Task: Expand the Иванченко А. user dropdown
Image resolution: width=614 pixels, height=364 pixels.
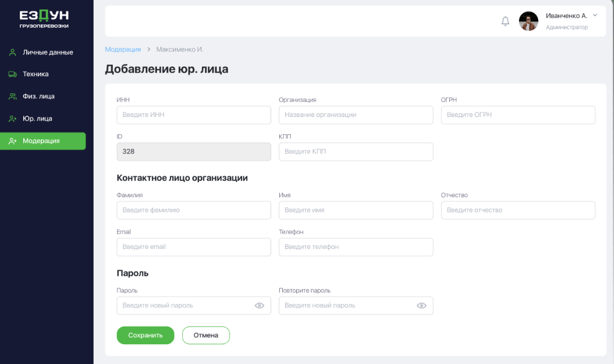Action: pyautogui.click(x=594, y=15)
